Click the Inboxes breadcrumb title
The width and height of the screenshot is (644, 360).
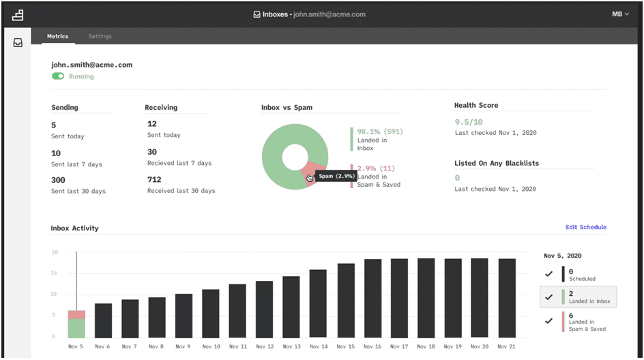[275, 14]
